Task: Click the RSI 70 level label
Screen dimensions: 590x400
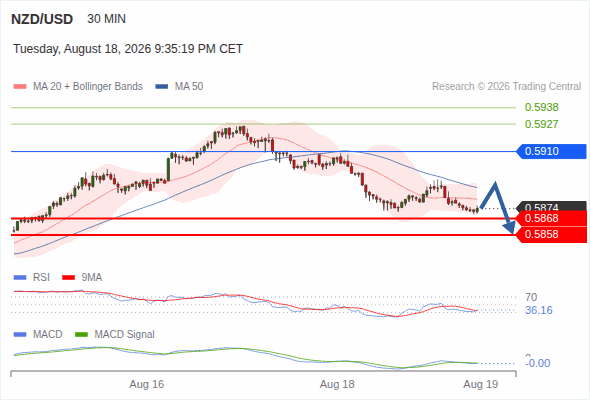Action: pyautogui.click(x=531, y=297)
